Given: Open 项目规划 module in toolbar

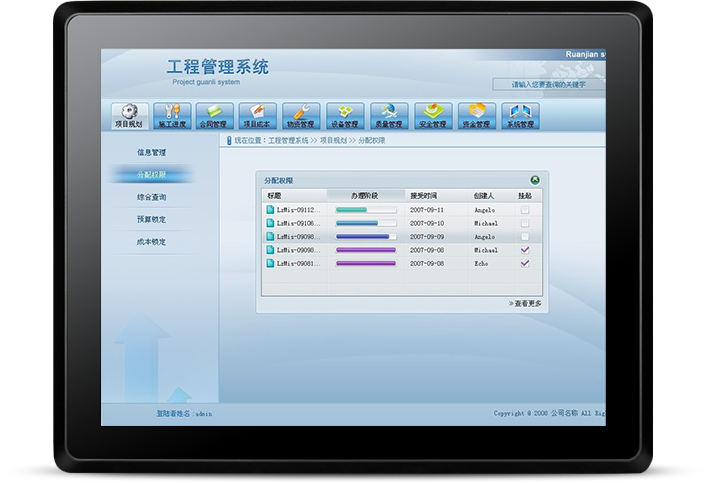Looking at the screenshot, I should pyautogui.click(x=127, y=116).
